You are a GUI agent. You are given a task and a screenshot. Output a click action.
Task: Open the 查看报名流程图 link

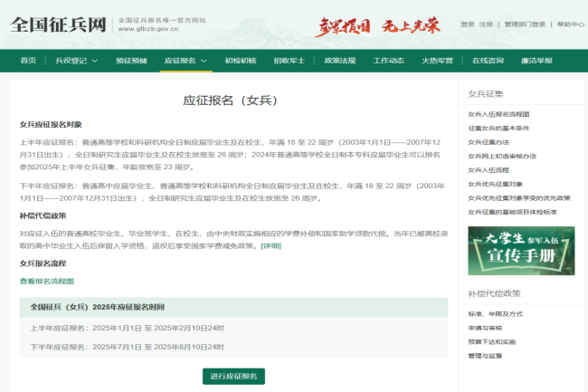(x=47, y=282)
